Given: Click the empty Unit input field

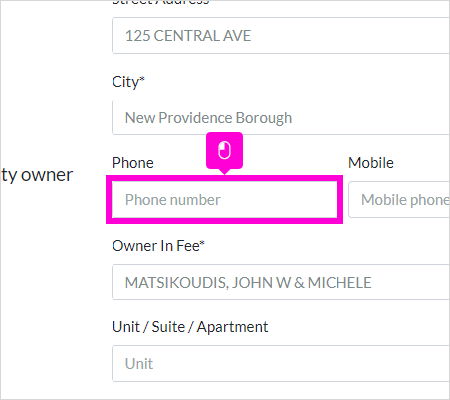Looking at the screenshot, I should pyautogui.click(x=281, y=363).
